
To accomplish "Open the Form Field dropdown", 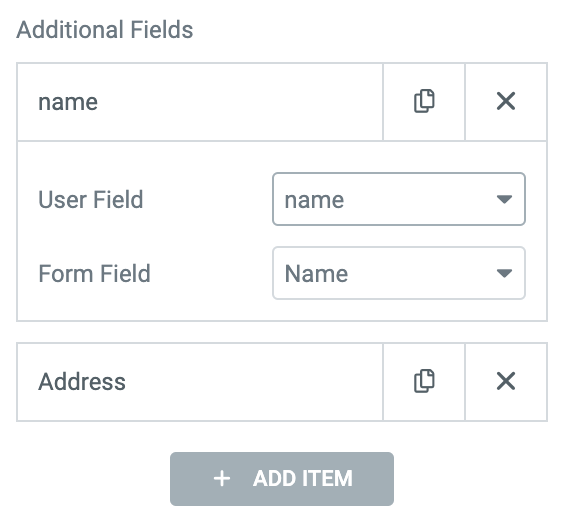I will 399,273.
